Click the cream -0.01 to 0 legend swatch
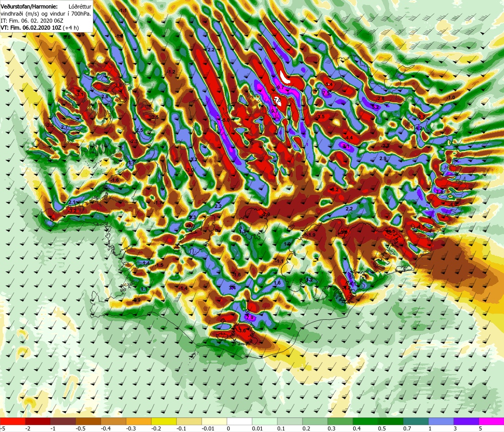The width and height of the screenshot is (504, 432). click(x=214, y=421)
